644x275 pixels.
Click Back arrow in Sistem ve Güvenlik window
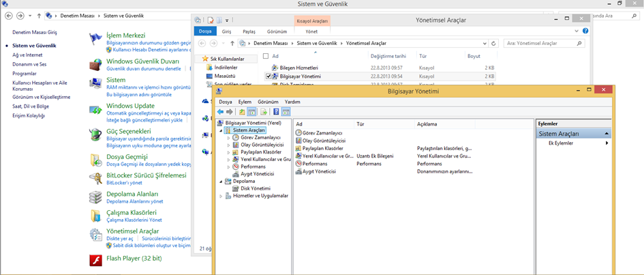(8, 16)
